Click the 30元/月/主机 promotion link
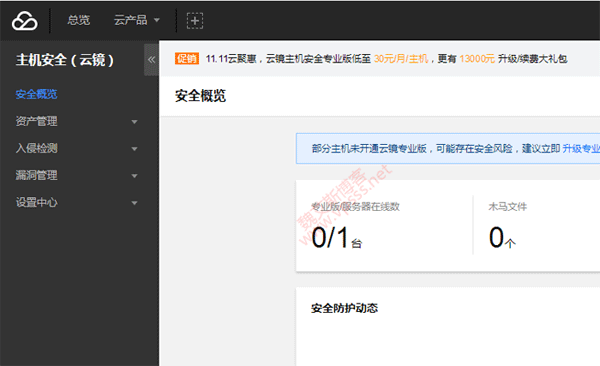 (401, 59)
